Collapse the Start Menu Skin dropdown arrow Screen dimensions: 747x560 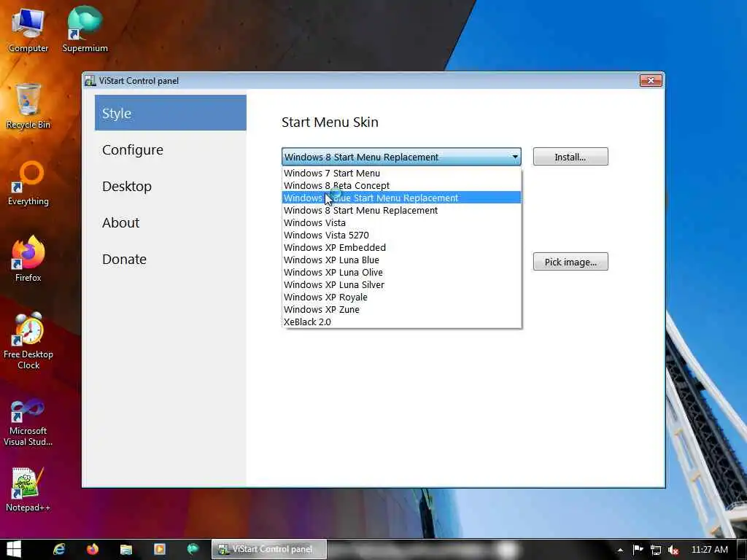tap(515, 157)
